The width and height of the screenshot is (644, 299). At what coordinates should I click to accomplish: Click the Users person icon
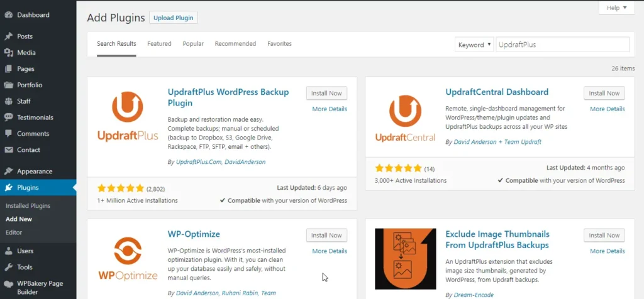click(x=8, y=251)
